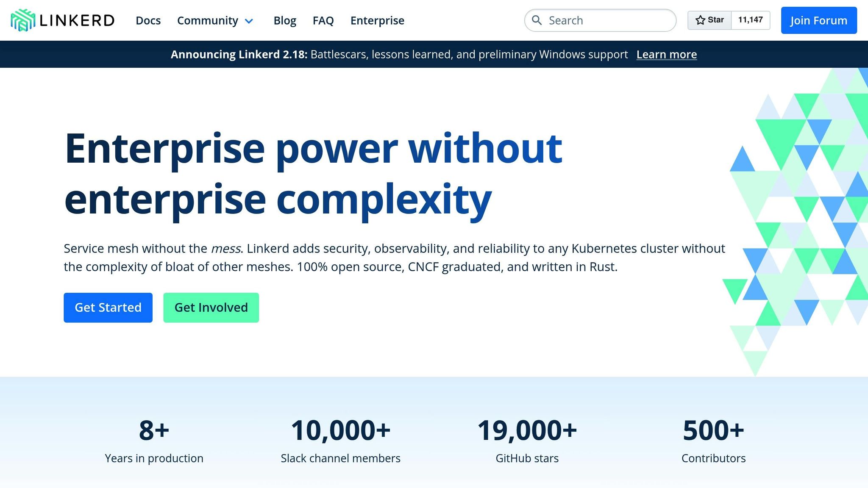Navigate to the Enterprise page
Image resolution: width=868 pixels, height=488 pixels.
point(377,20)
